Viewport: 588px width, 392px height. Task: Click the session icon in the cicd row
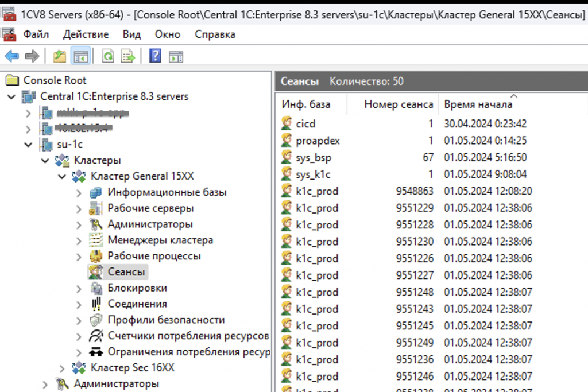tap(287, 123)
